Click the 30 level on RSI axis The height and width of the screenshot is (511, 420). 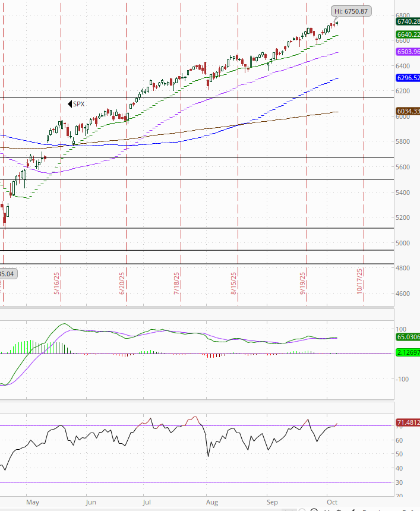(399, 482)
